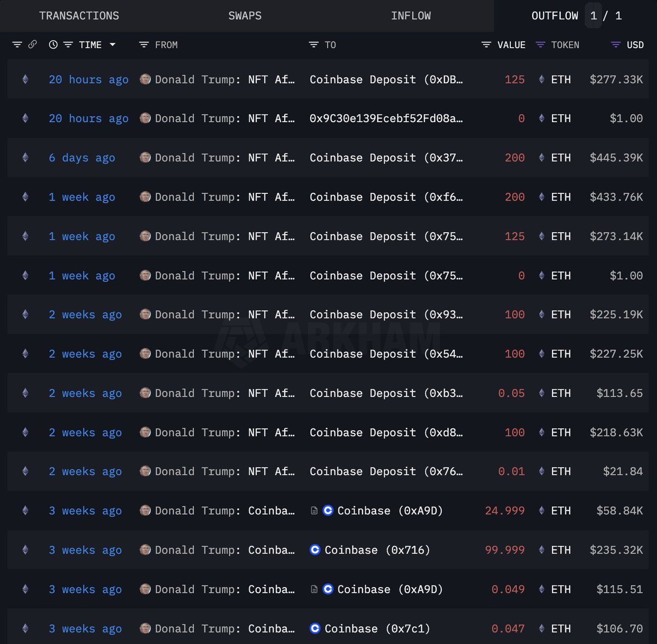
Task: Open the FROM column filter
Action: pyautogui.click(x=144, y=45)
